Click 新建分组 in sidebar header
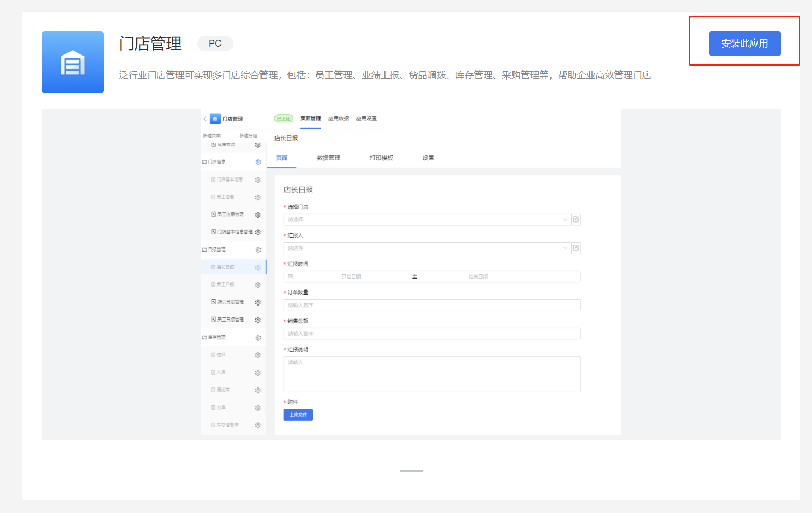 click(x=248, y=136)
